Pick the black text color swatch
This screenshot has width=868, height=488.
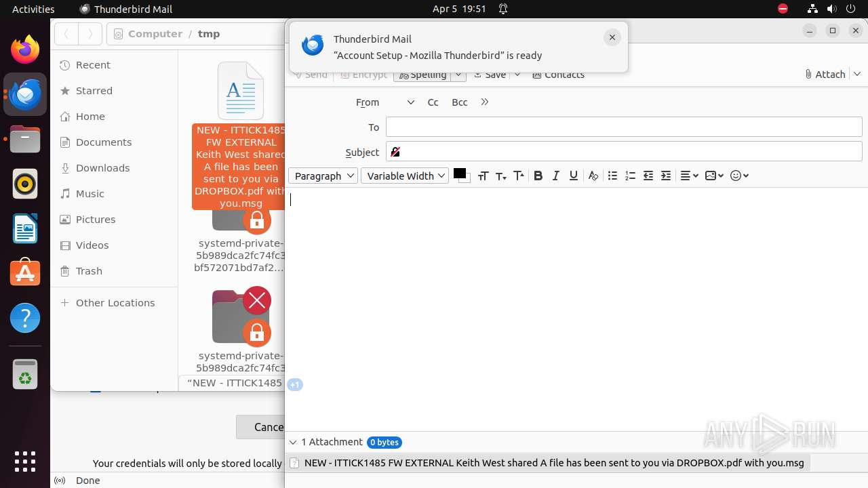tap(460, 175)
